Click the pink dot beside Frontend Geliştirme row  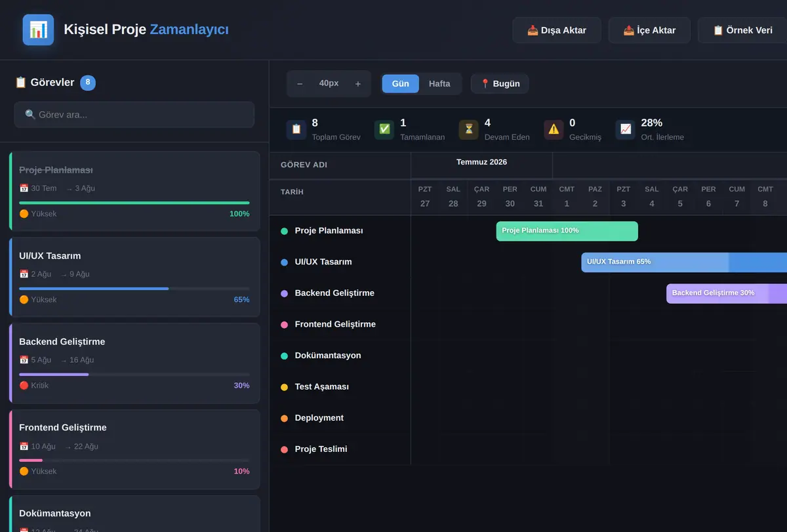(284, 325)
